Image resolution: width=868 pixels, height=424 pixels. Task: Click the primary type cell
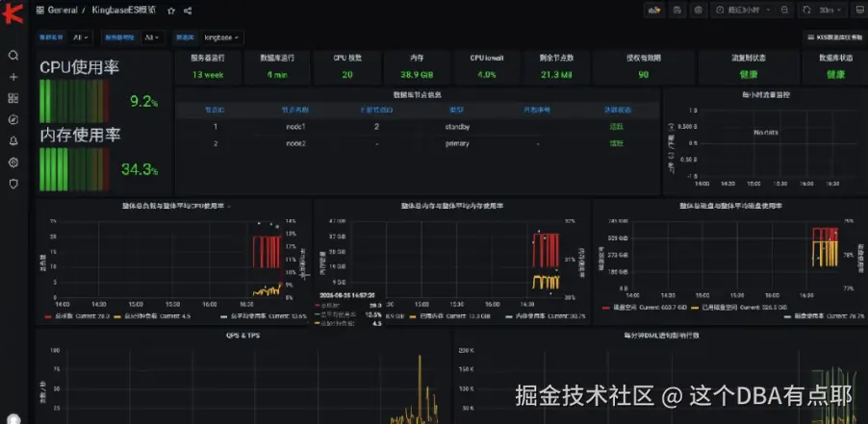457,143
